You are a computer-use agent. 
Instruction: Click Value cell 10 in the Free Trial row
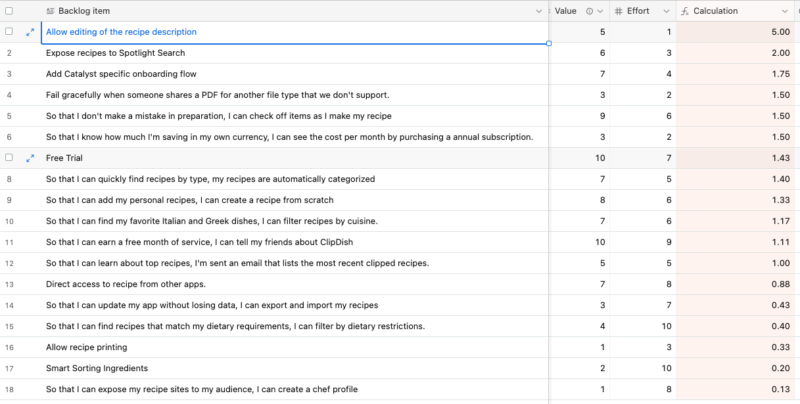click(x=579, y=158)
